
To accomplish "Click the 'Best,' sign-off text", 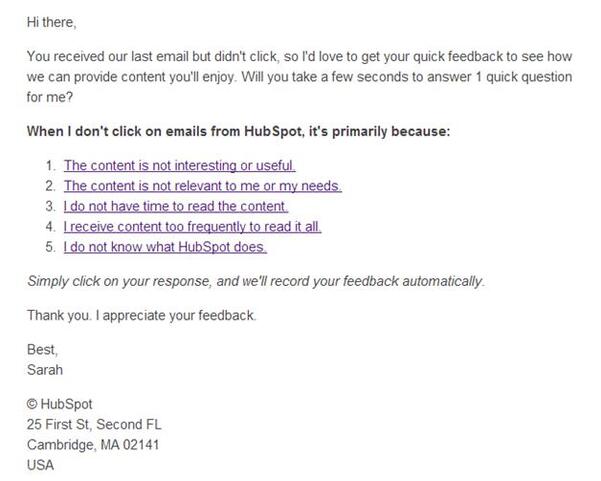I will pos(43,350).
